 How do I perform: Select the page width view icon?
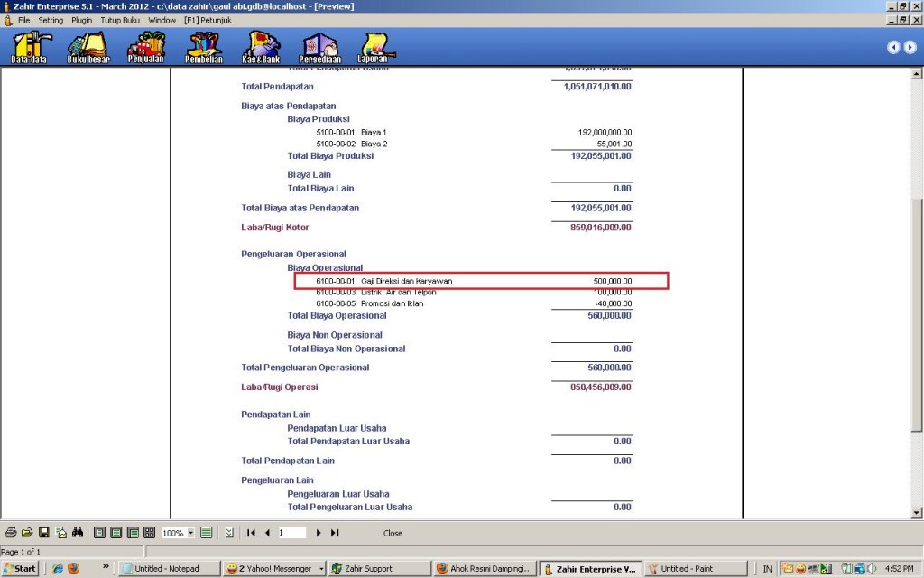[116, 533]
